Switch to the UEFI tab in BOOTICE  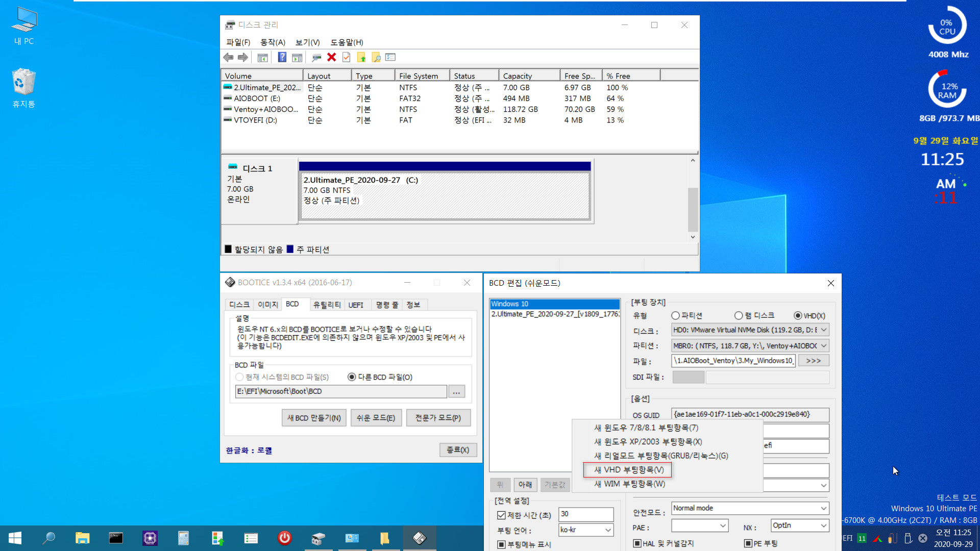(356, 305)
